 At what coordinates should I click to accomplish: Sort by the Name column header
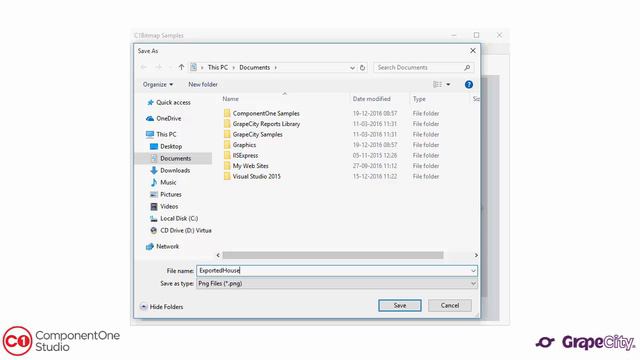click(x=231, y=99)
